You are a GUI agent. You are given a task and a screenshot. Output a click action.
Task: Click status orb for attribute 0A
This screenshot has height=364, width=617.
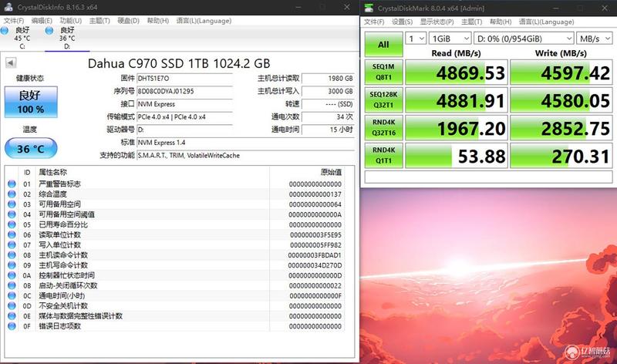12,275
